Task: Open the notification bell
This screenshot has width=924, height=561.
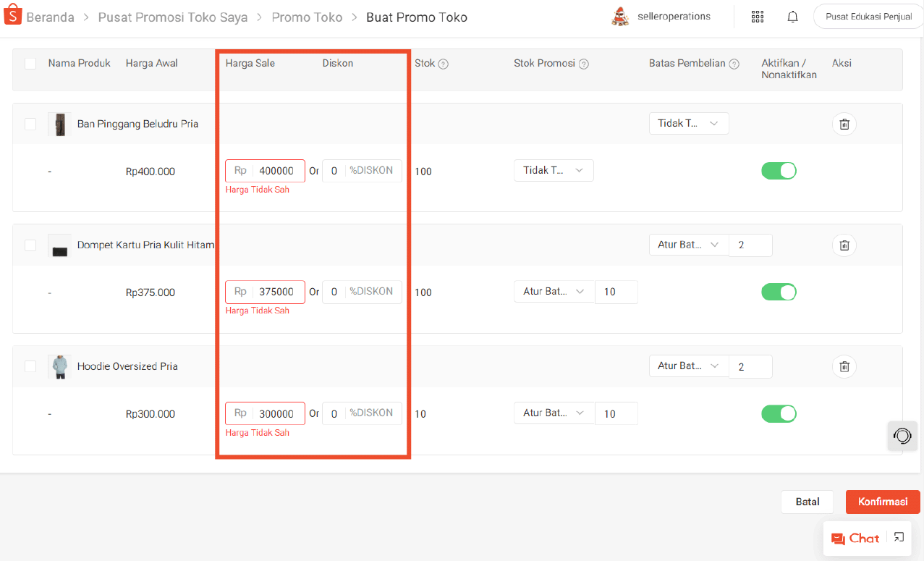Action: point(793,17)
